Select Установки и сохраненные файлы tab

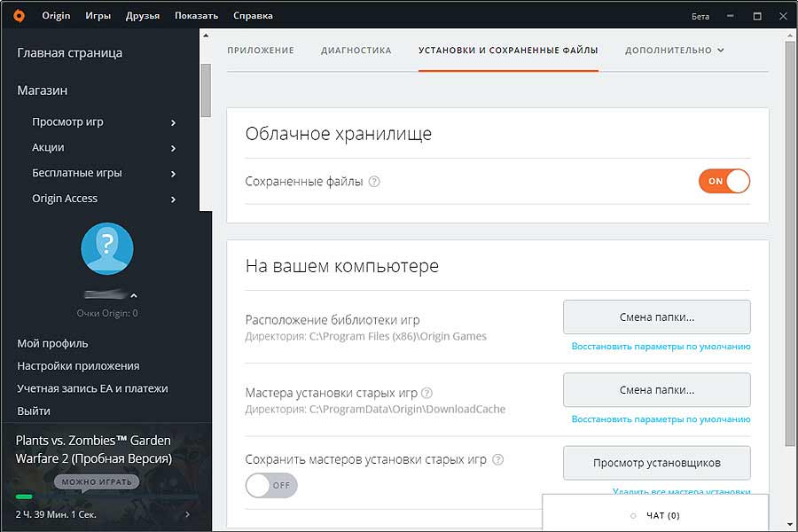508,50
